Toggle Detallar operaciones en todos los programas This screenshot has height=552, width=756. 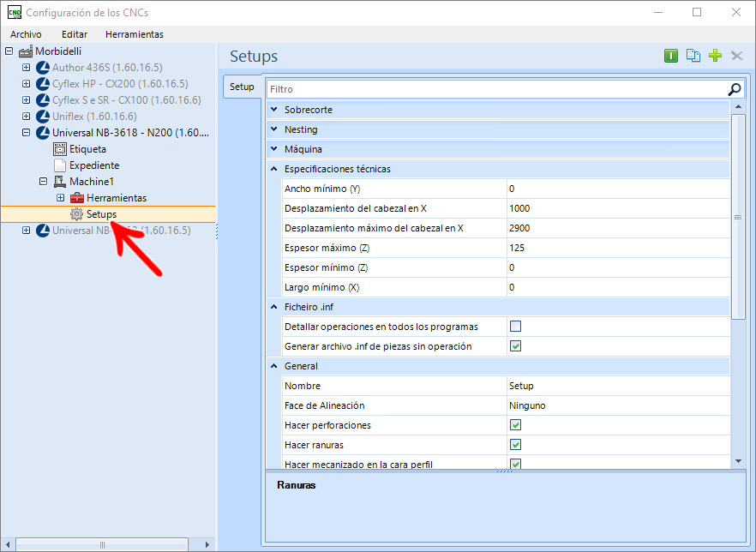[x=515, y=327]
